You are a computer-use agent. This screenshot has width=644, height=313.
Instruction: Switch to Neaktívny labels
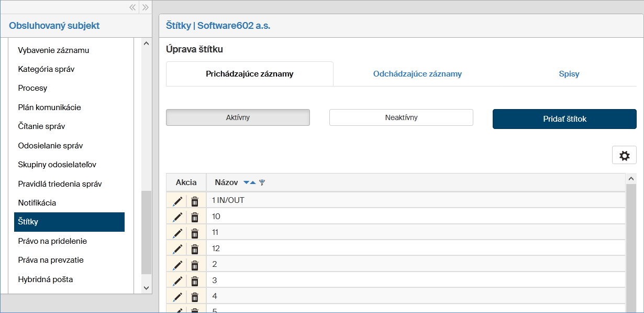click(401, 117)
